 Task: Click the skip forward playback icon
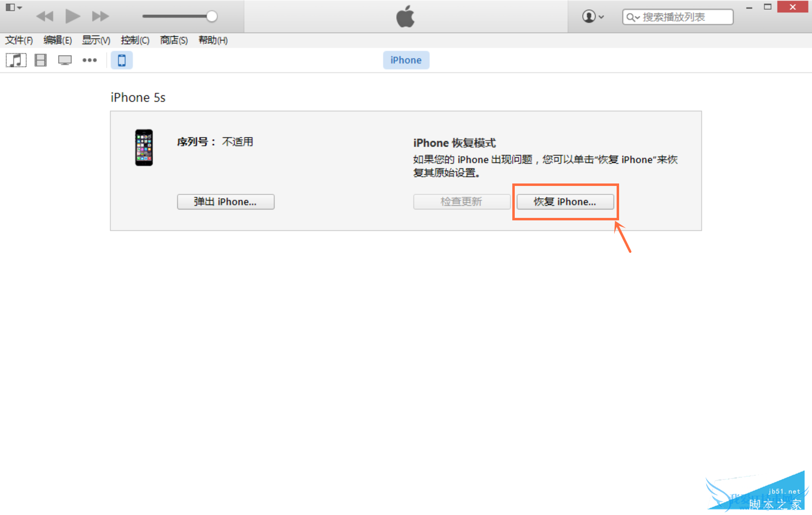point(100,16)
